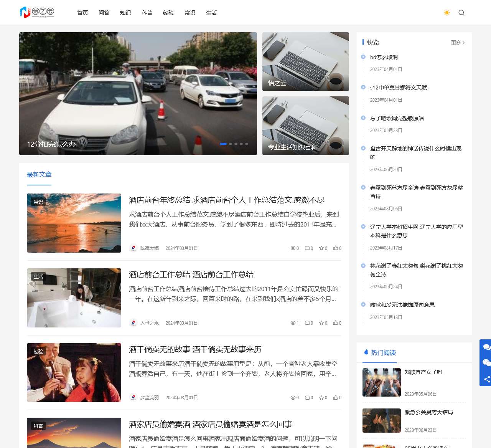Open the 专业生活知识百科 banner card

[306, 126]
